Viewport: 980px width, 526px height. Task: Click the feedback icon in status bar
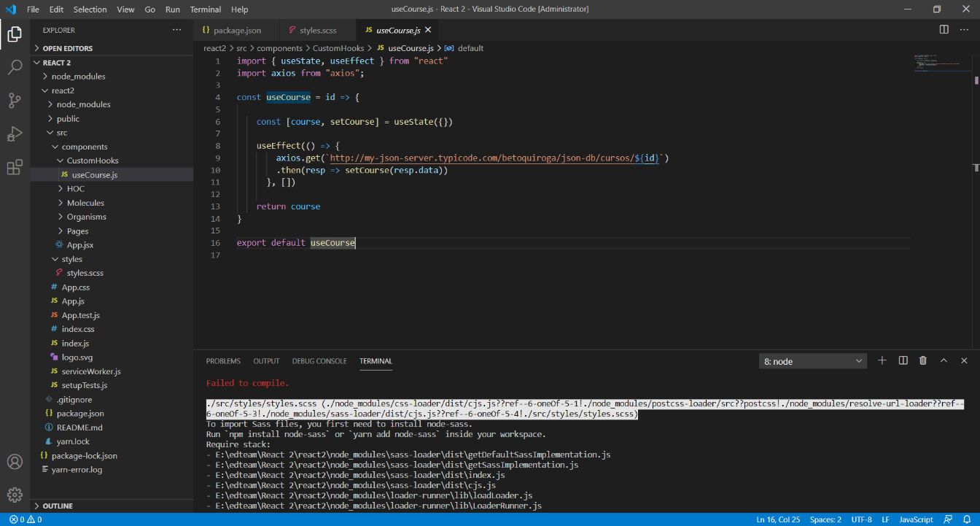(948, 519)
